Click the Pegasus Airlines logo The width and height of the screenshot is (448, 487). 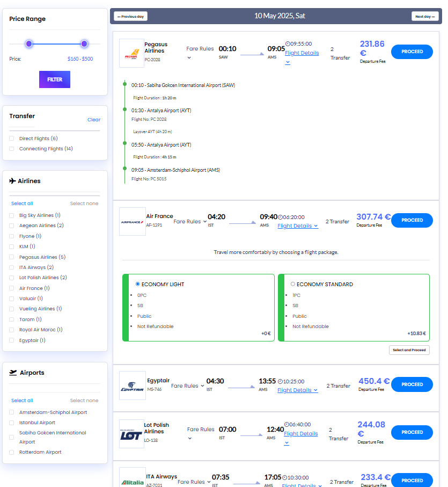pyautogui.click(x=132, y=53)
